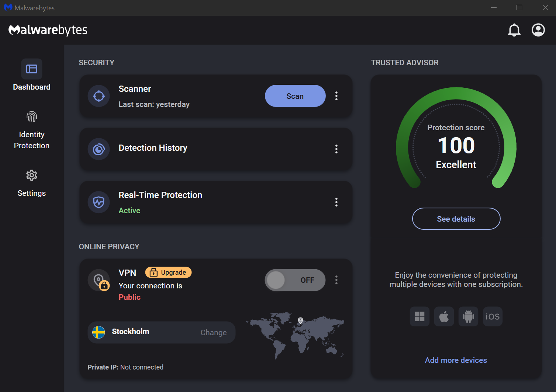Viewport: 556px width, 392px height.
Task: Click the Apple device icon
Action: click(x=444, y=316)
